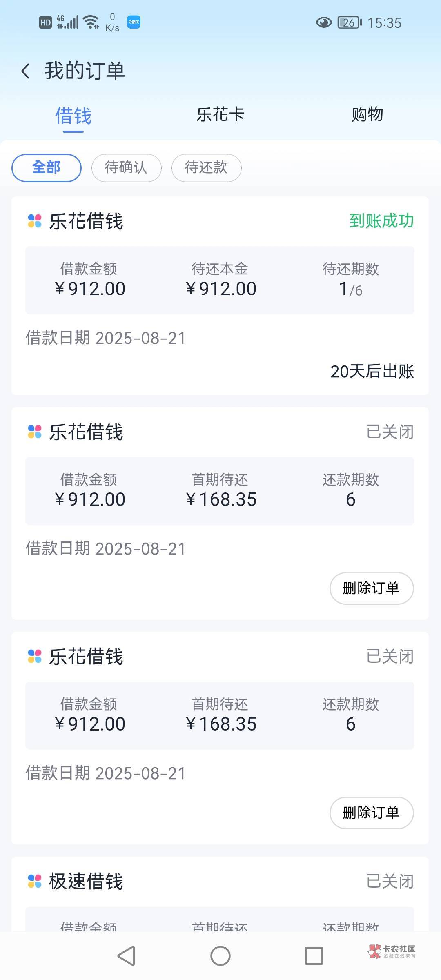
Task: Open the 借钱 tab
Action: 73,116
